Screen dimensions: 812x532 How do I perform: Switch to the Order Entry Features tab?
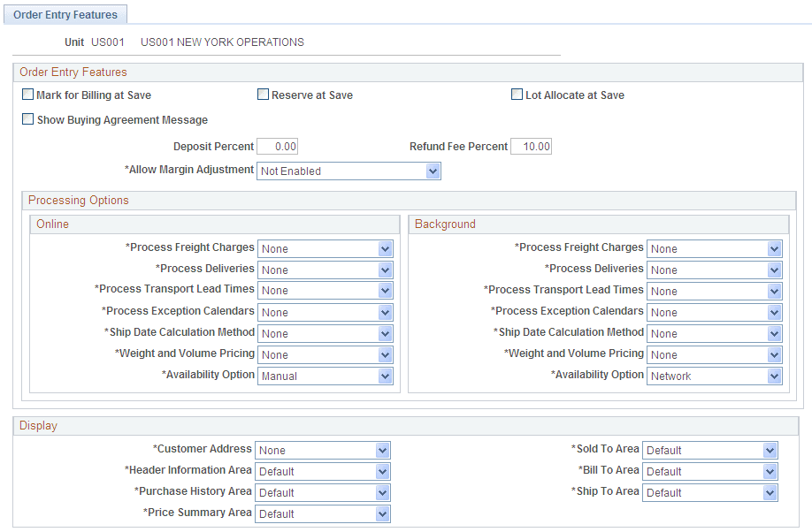[65, 14]
